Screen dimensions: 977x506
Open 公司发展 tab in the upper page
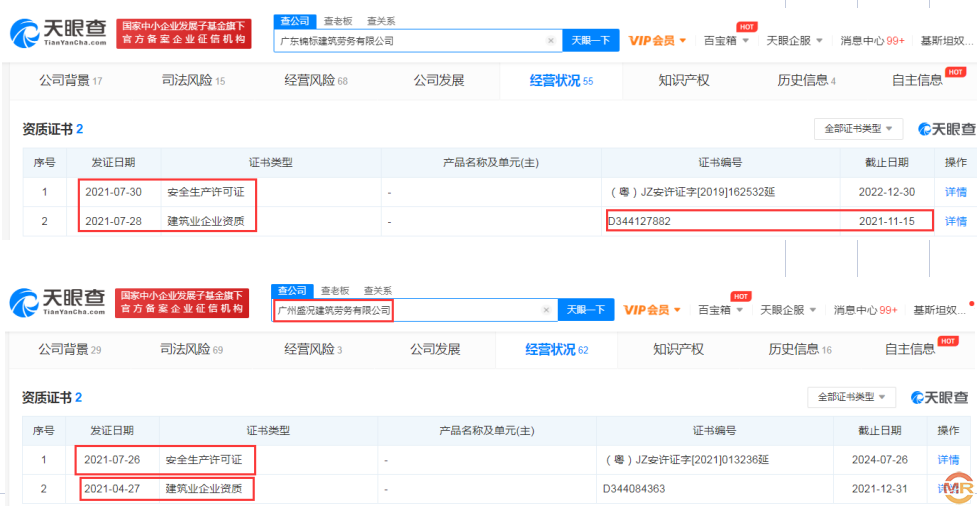(x=439, y=80)
